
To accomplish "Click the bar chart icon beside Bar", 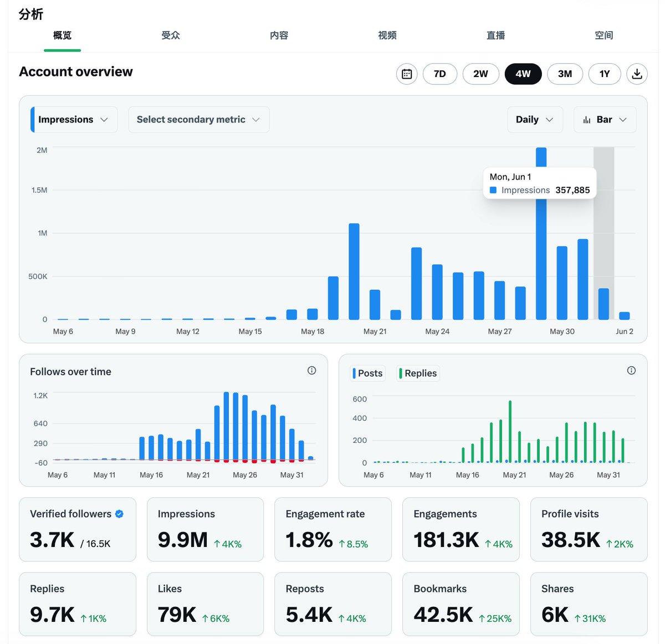I will tap(587, 120).
